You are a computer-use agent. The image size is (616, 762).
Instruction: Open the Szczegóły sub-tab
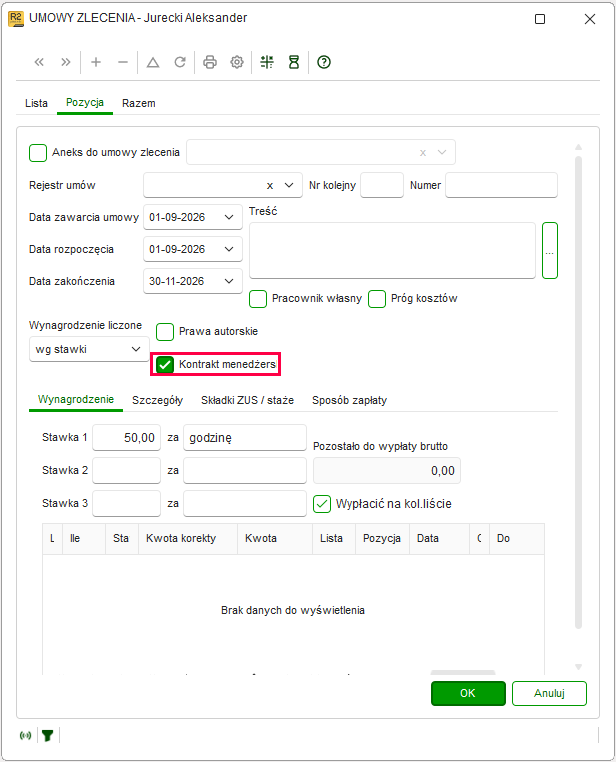click(157, 400)
